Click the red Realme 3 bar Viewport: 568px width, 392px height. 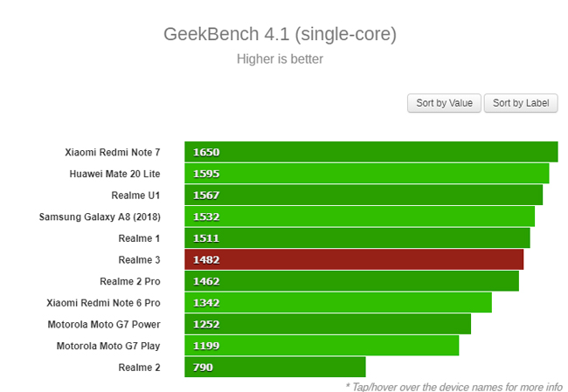354,259
